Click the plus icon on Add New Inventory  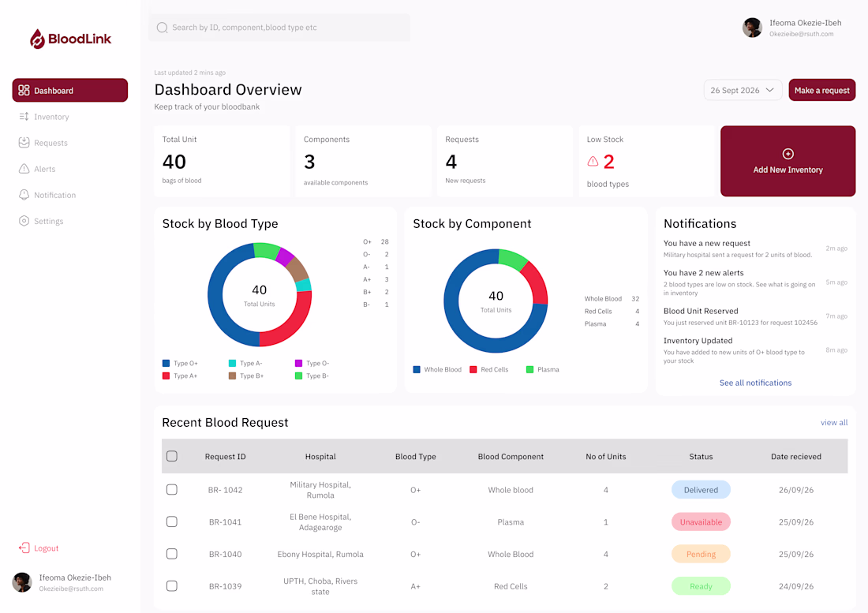point(788,154)
